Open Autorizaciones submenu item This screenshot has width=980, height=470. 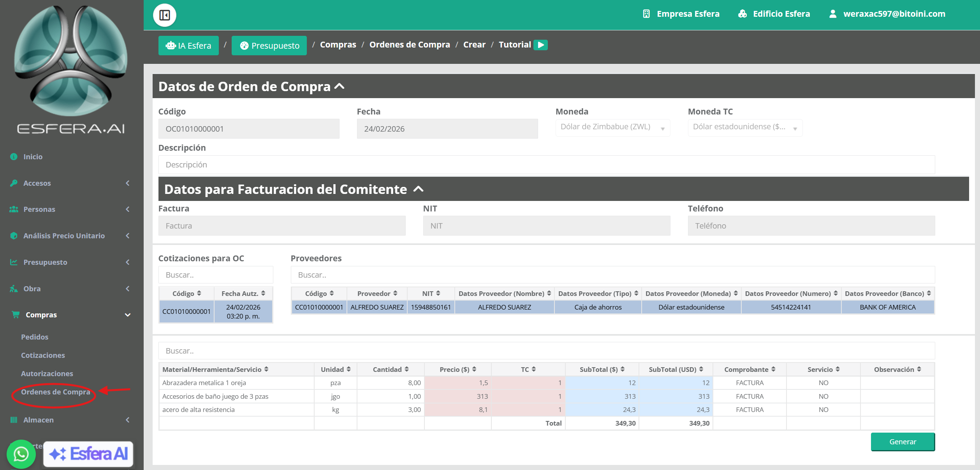[47, 373]
